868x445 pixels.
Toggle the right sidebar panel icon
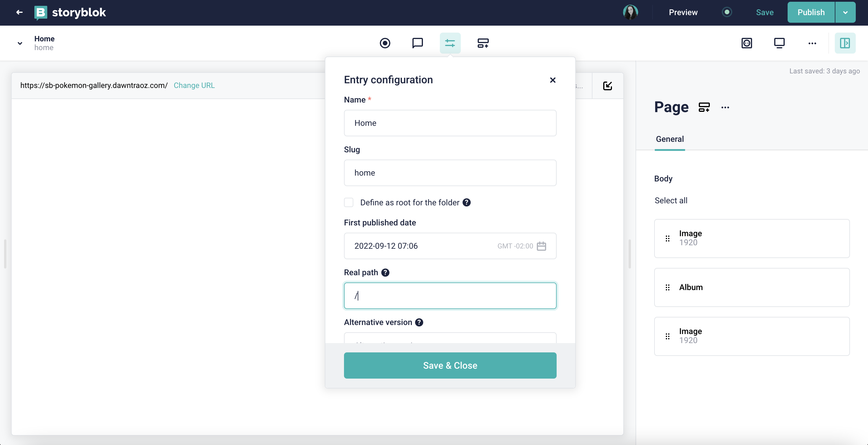(845, 43)
